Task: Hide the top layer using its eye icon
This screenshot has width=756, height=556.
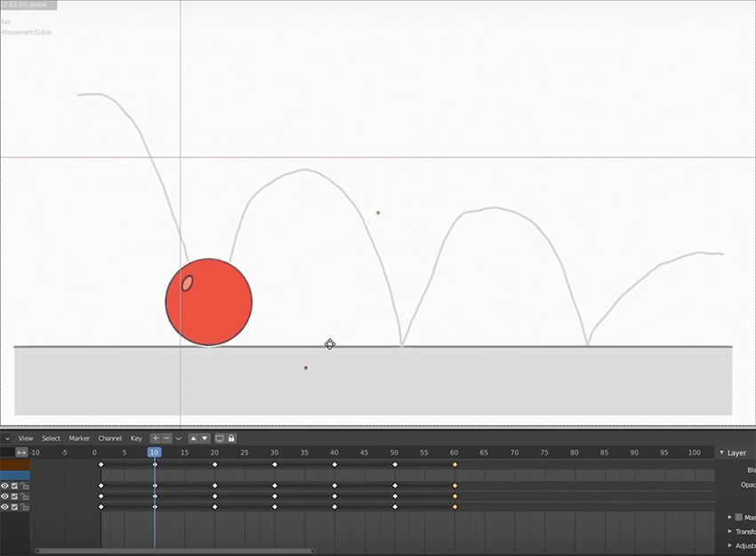Action: [x=4, y=486]
